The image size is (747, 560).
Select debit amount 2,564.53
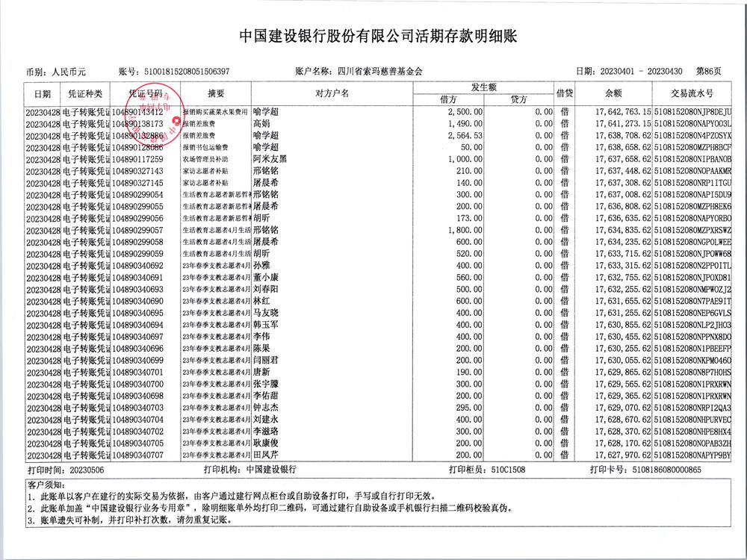[x=465, y=136]
